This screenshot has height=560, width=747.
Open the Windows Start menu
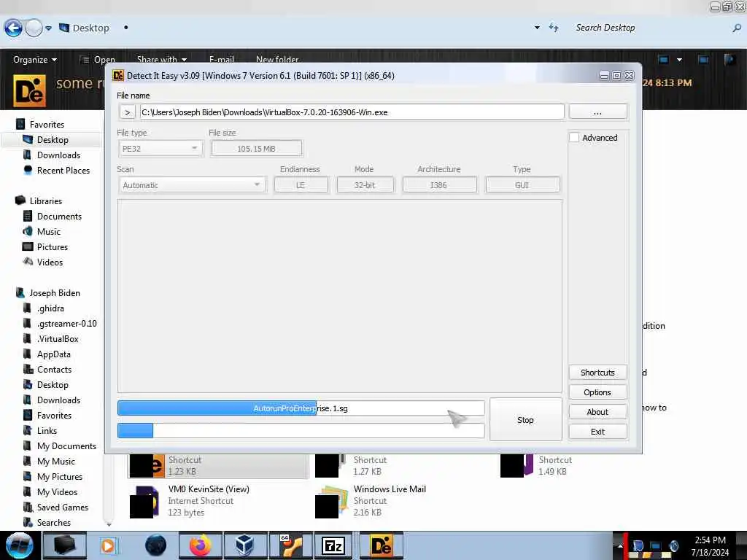coord(19,545)
